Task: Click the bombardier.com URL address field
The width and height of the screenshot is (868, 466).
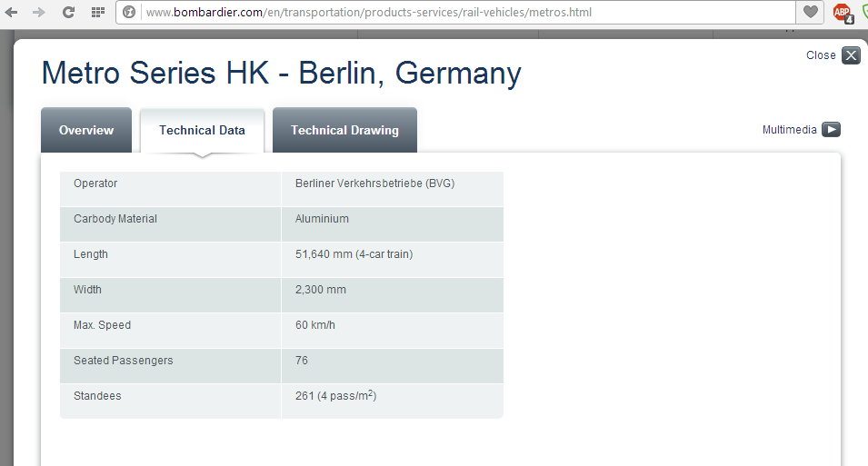Action: point(454,13)
